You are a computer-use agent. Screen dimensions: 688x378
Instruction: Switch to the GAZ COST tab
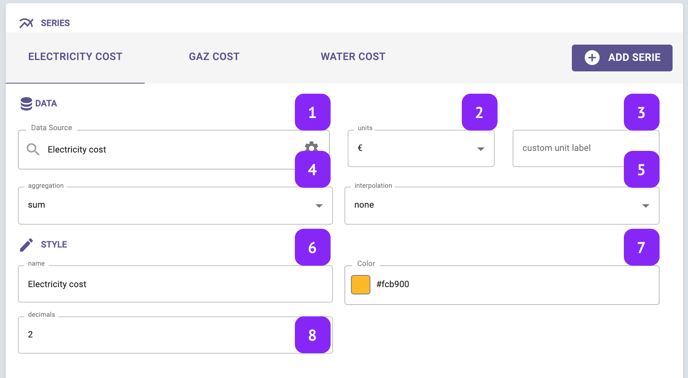click(214, 57)
